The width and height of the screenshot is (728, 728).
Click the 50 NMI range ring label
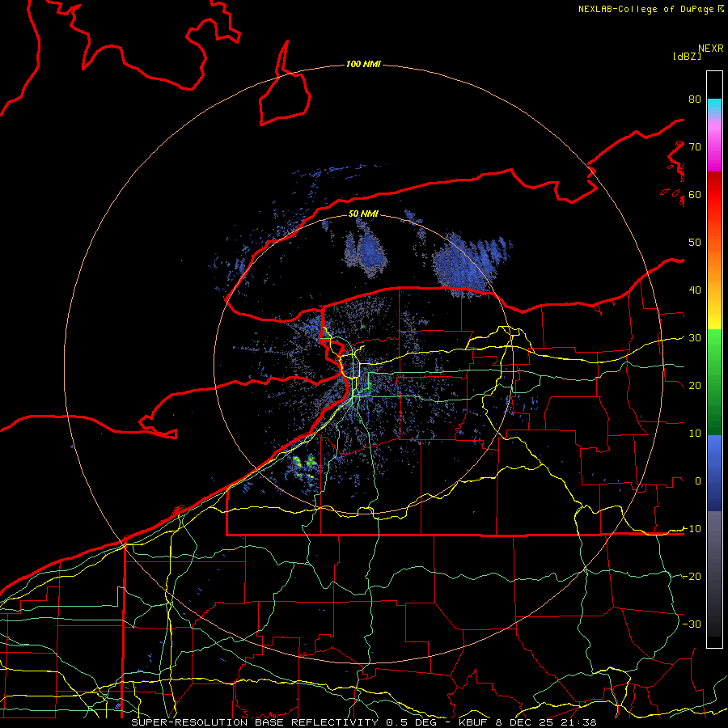click(363, 214)
